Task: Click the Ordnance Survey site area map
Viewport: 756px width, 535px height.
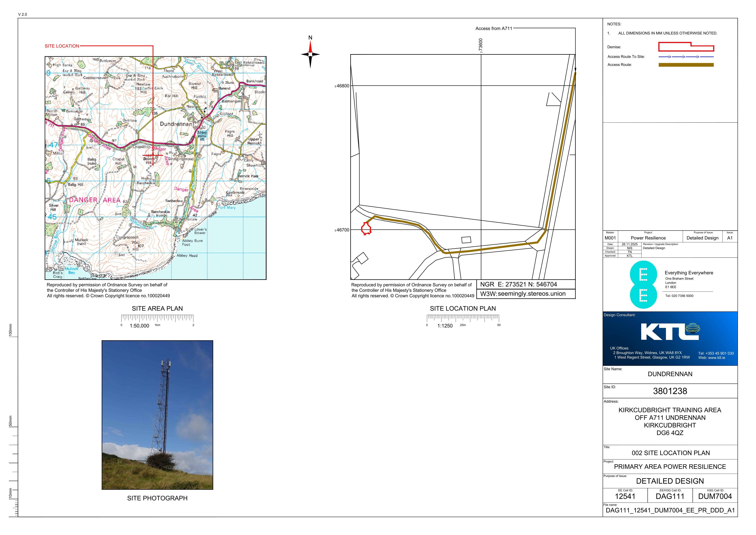Action: pos(155,168)
